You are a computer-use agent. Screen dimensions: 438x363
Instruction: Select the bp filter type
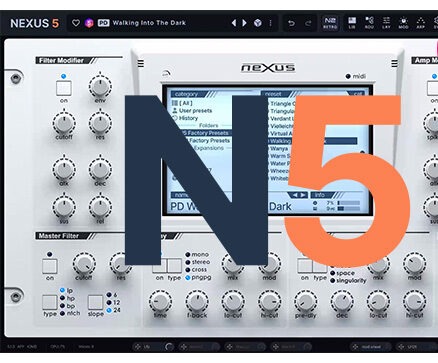point(67,306)
